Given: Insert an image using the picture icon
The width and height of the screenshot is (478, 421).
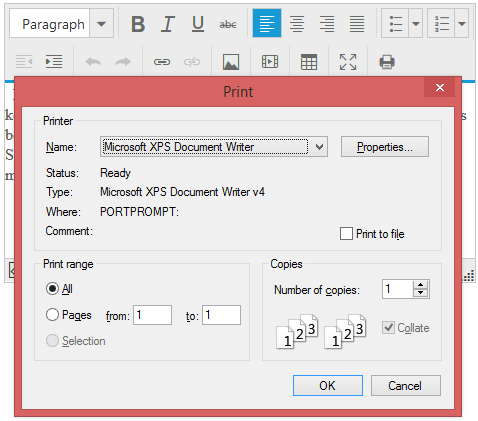Looking at the screenshot, I should coord(231,62).
